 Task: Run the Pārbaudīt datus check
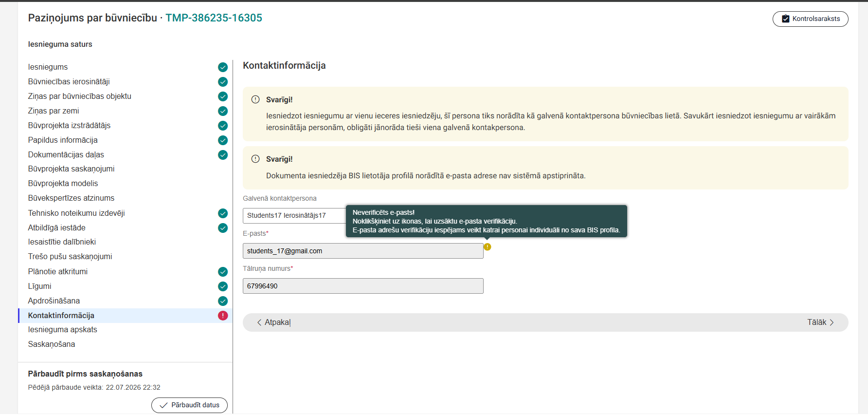(x=189, y=405)
